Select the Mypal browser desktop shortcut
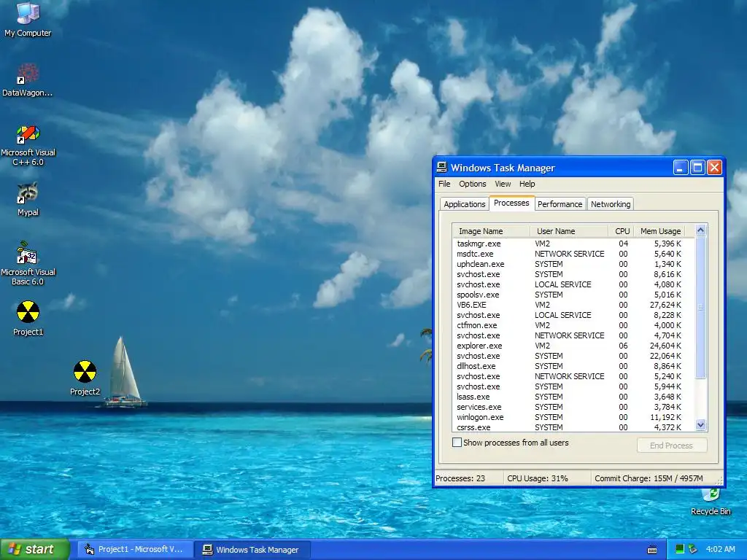Image resolution: width=747 pixels, height=560 pixels. 28,199
